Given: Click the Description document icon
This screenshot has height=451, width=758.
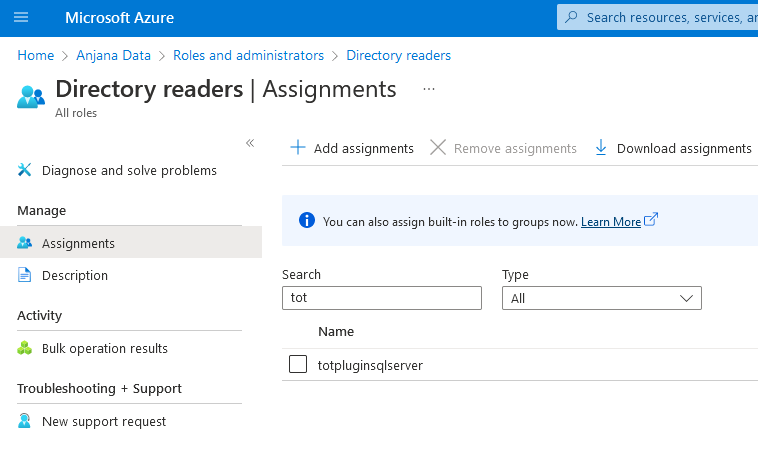Looking at the screenshot, I should point(25,276).
